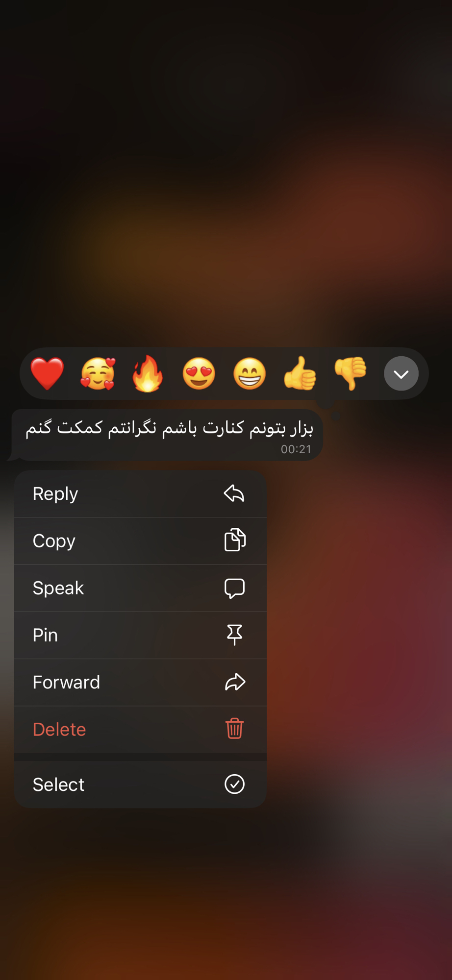React with the fire emoji
Screen dimensions: 452x980
pyautogui.click(x=148, y=374)
